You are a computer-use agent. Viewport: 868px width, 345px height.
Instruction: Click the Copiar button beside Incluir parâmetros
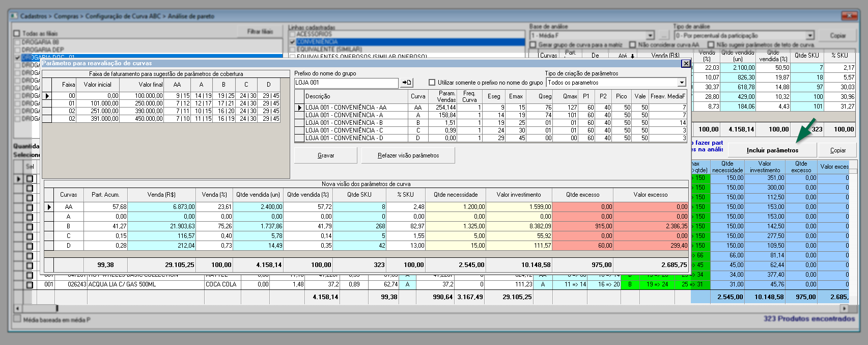838,150
